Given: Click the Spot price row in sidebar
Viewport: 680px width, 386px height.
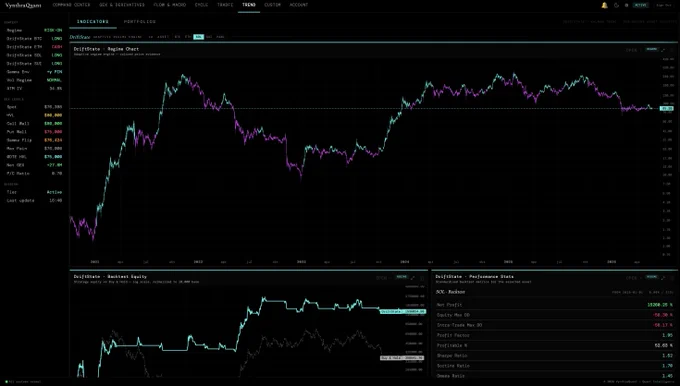Looking at the screenshot, I should [34, 107].
